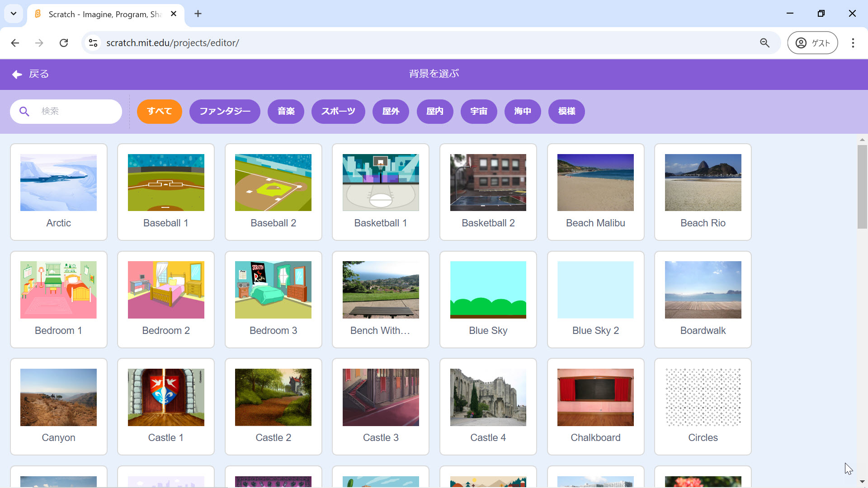868x488 pixels.
Task: Select the 屋外 category filter
Action: [391, 112]
